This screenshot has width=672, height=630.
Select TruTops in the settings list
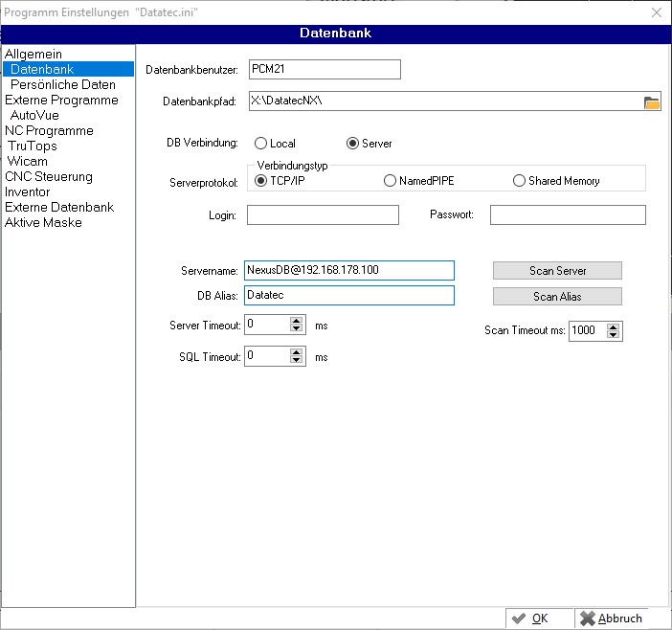pos(33,146)
